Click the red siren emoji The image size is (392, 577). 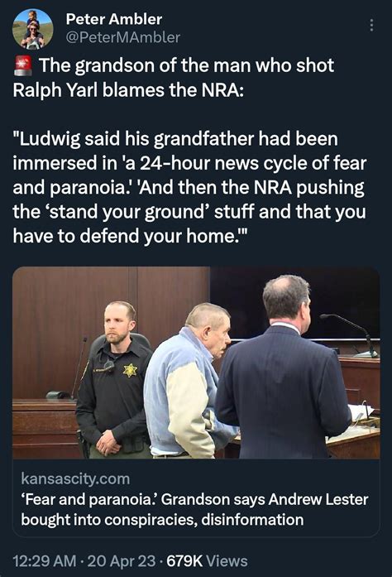[x=23, y=66]
